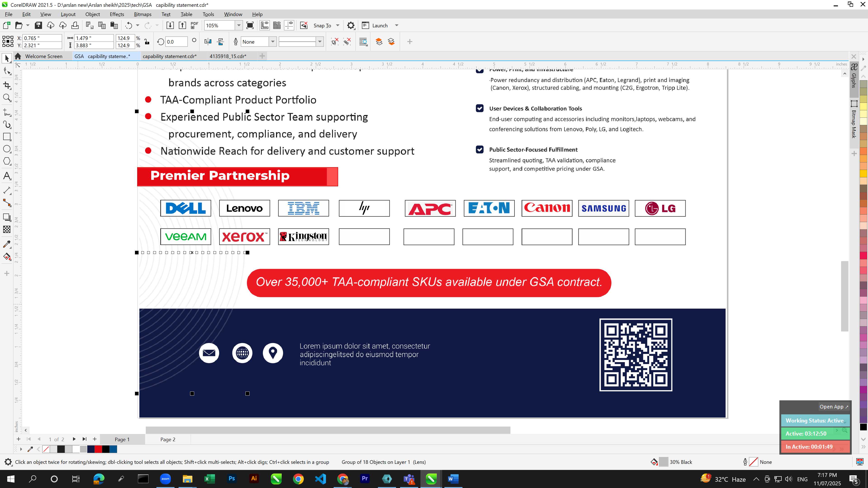Open the zoom level dropdown
868x488 pixels.
239,25
